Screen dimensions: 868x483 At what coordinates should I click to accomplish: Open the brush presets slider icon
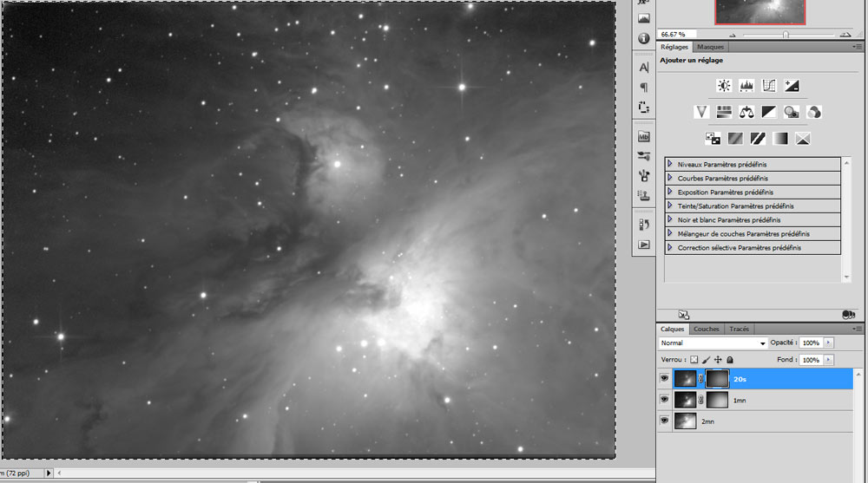pos(644,157)
